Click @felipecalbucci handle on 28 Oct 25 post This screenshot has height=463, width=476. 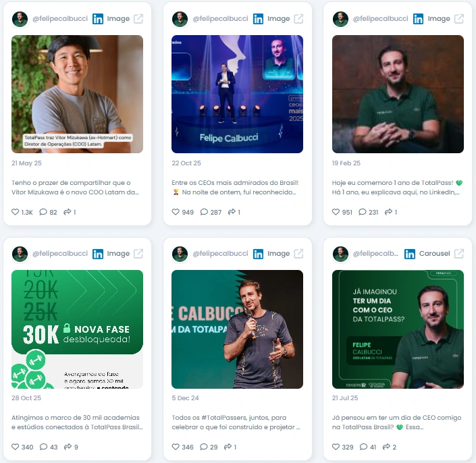pyautogui.click(x=60, y=254)
